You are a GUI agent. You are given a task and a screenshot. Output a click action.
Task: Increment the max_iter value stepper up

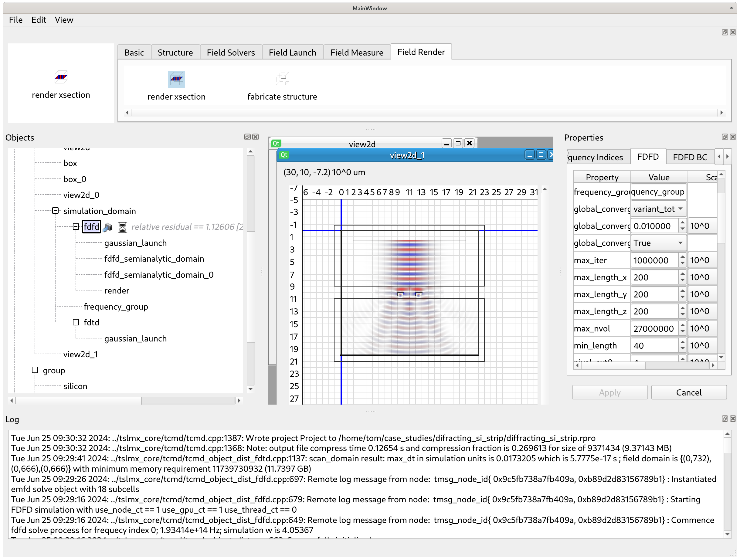(x=682, y=257)
